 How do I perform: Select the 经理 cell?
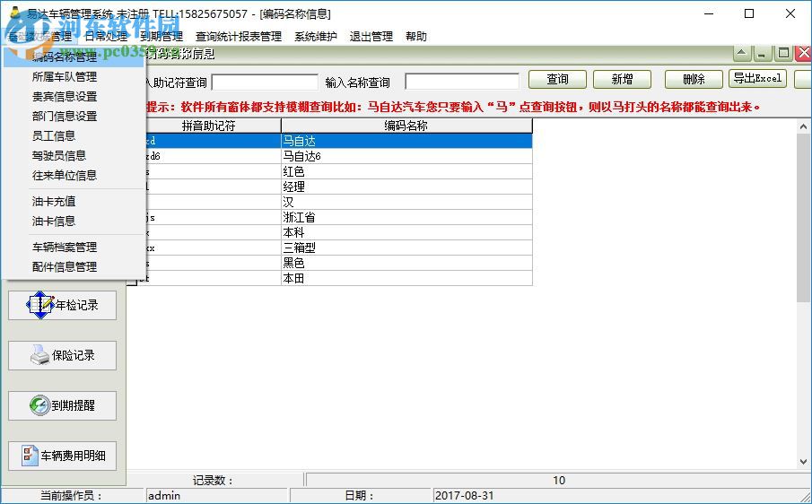[x=406, y=187]
